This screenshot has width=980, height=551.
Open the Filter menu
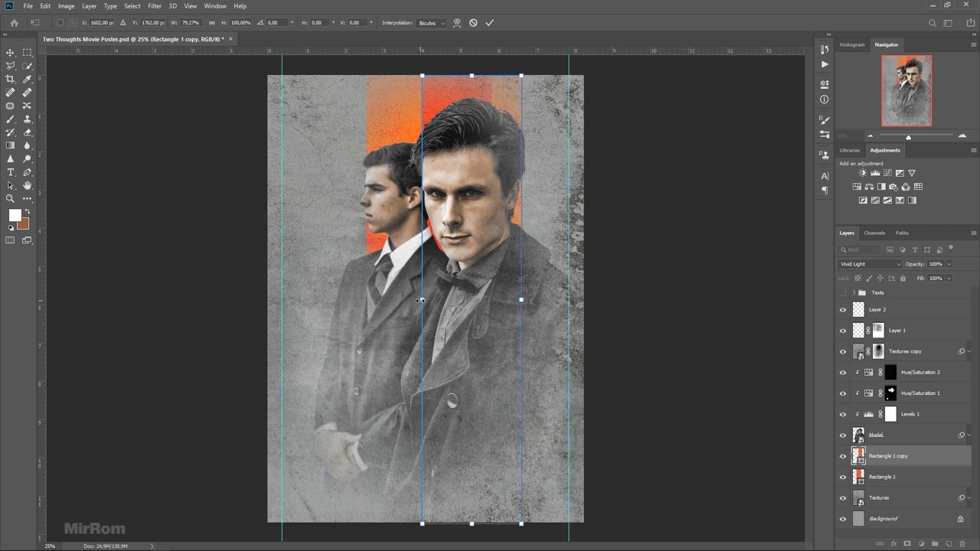pos(154,6)
